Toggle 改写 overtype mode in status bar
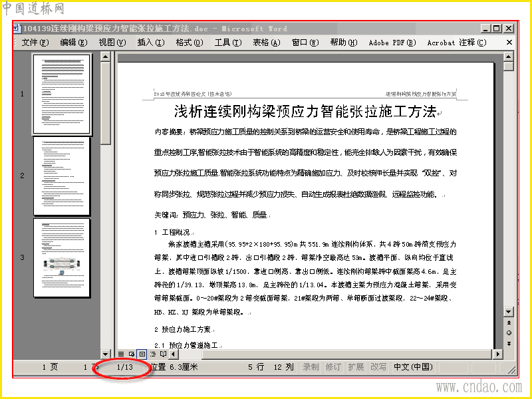This screenshot has width=532, height=399. tap(378, 367)
